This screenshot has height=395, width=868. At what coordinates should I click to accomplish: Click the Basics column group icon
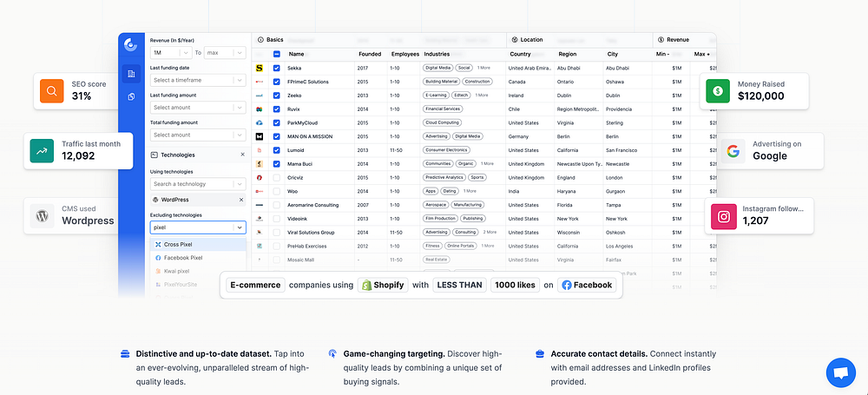click(260, 40)
